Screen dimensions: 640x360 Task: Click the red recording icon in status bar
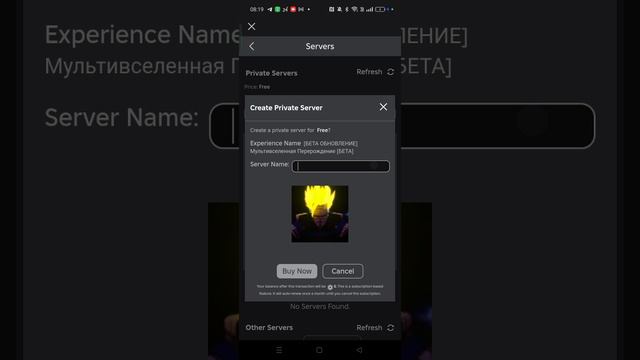(x=293, y=9)
